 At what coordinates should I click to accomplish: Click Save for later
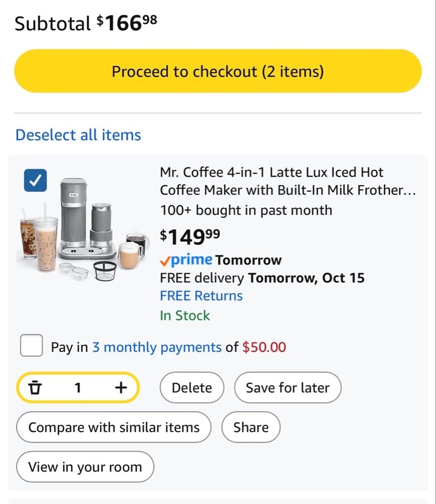pyautogui.click(x=287, y=388)
